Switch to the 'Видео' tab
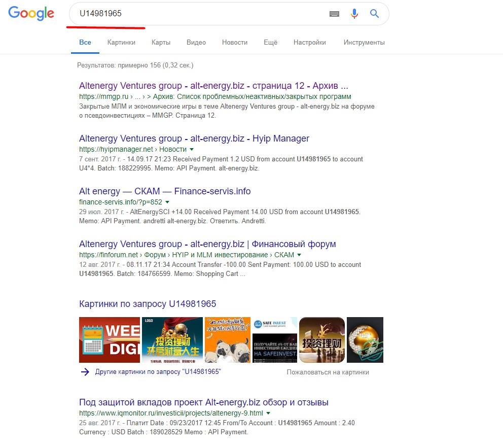This screenshot has width=503, height=448. pyautogui.click(x=196, y=42)
